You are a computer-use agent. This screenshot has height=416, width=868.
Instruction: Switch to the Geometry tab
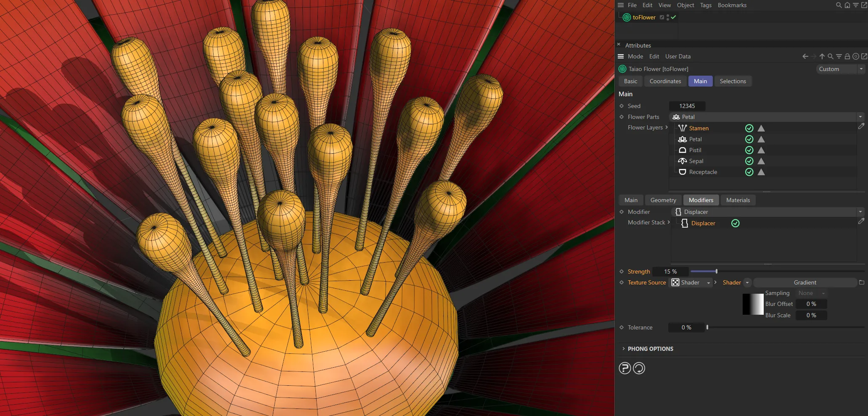pos(663,200)
